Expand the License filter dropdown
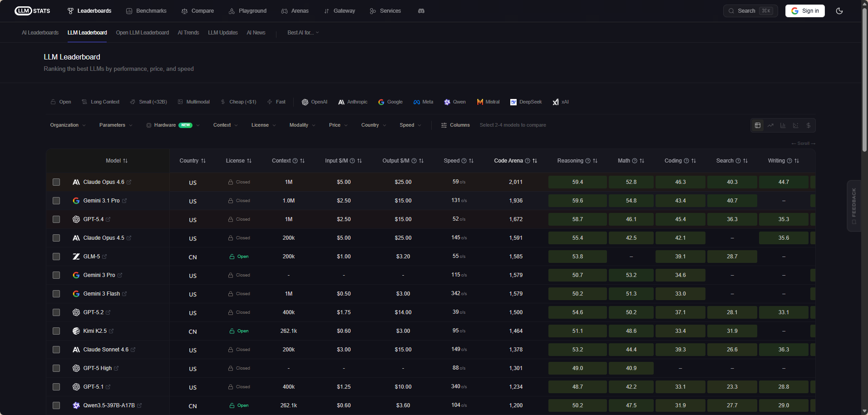The height and width of the screenshot is (415, 868). pyautogui.click(x=263, y=125)
